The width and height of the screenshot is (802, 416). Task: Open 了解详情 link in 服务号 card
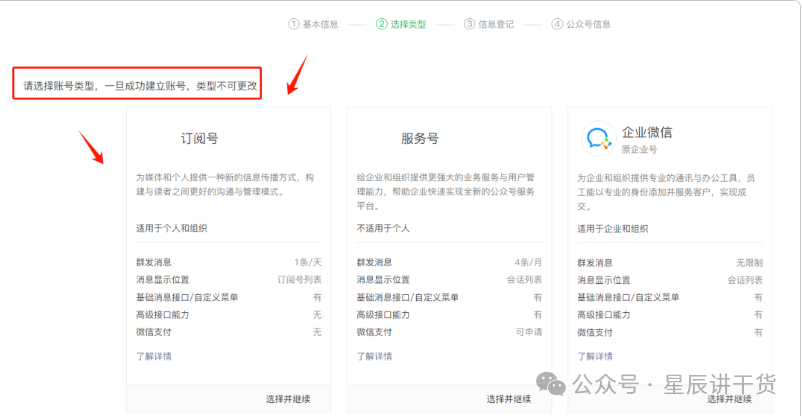(x=374, y=356)
